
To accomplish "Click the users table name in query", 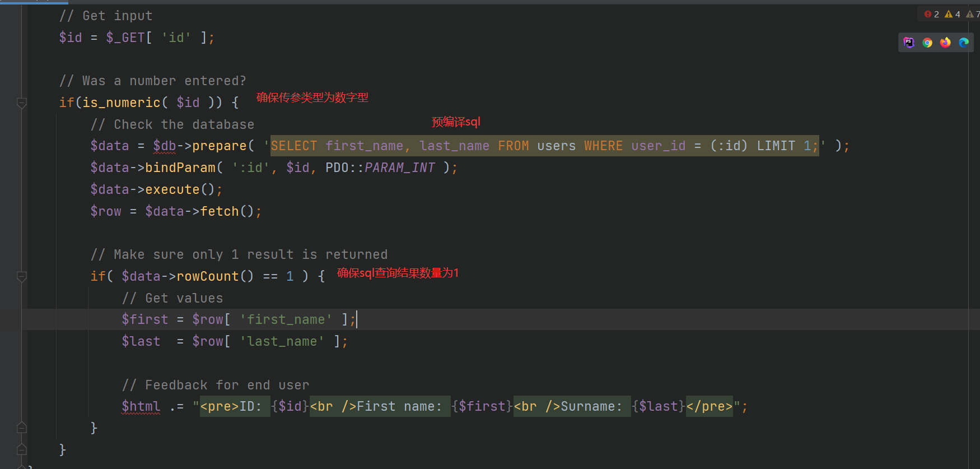I will pyautogui.click(x=557, y=146).
